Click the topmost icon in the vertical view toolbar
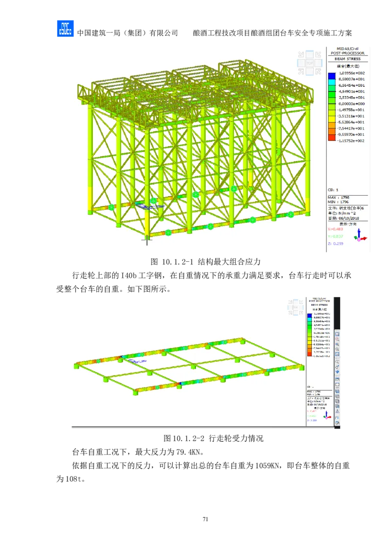Screen dimensions: 392x555 (337, 334)
